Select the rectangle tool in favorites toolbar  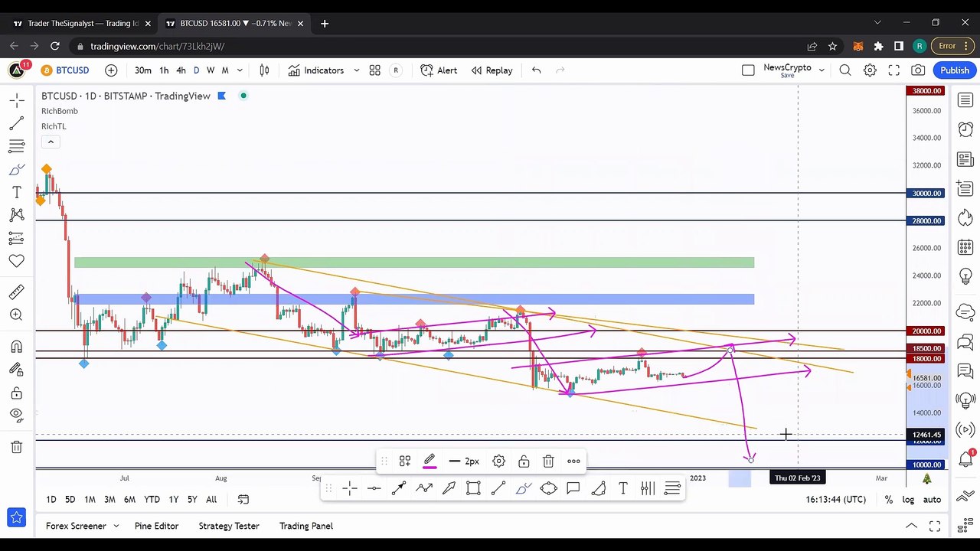coord(473,488)
